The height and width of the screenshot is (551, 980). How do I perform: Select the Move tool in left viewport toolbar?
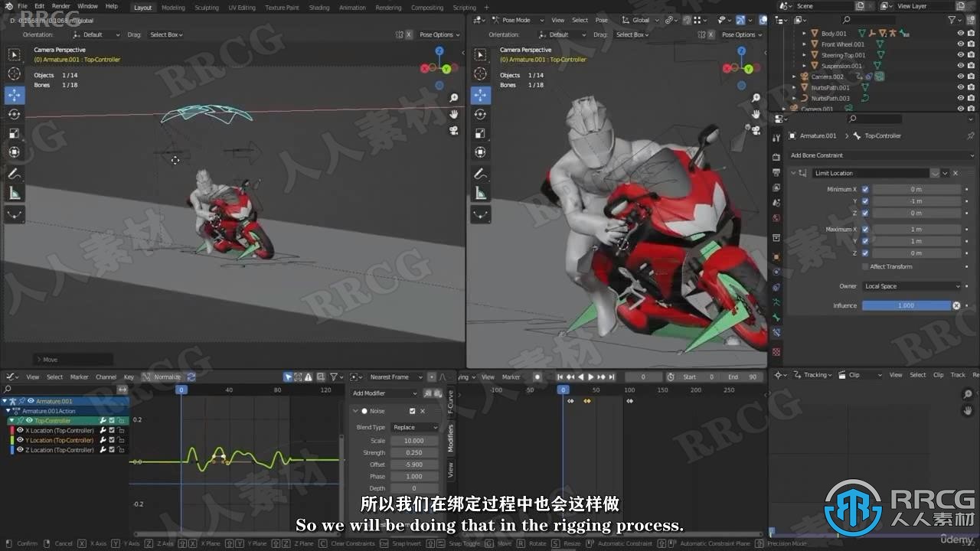point(15,95)
